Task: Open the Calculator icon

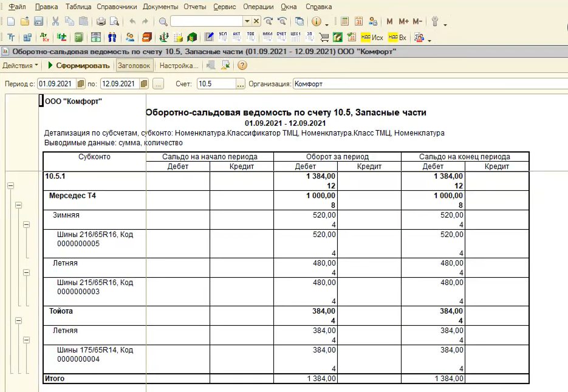Action: pyautogui.click(x=345, y=21)
